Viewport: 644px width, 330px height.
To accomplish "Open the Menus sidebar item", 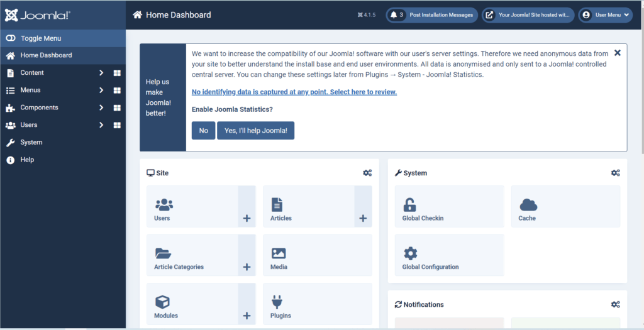I will tap(30, 91).
